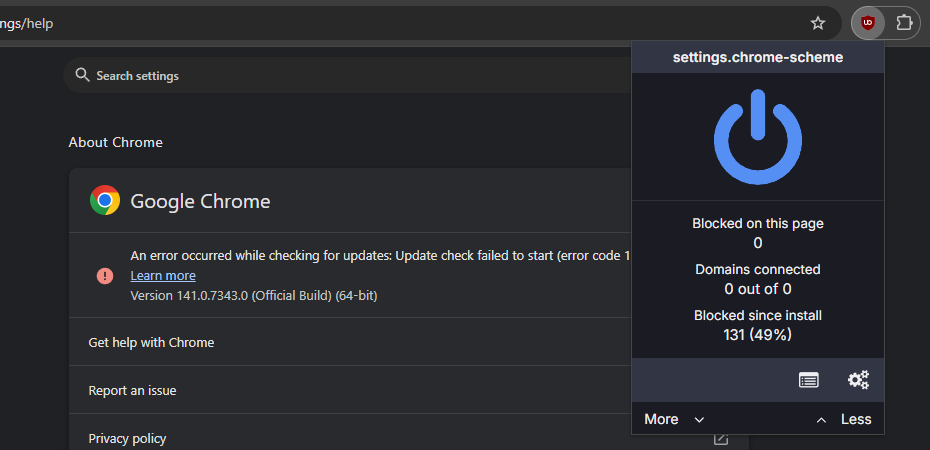930x450 pixels.
Task: Open the uBlock dashboard gears icon
Action: (858, 379)
